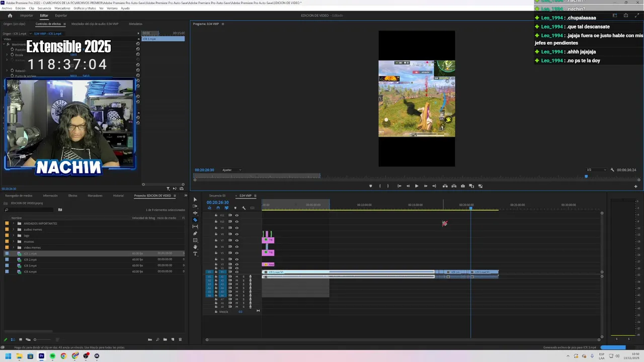
Task: Select the Track Select Forward tool
Action: click(x=195, y=206)
